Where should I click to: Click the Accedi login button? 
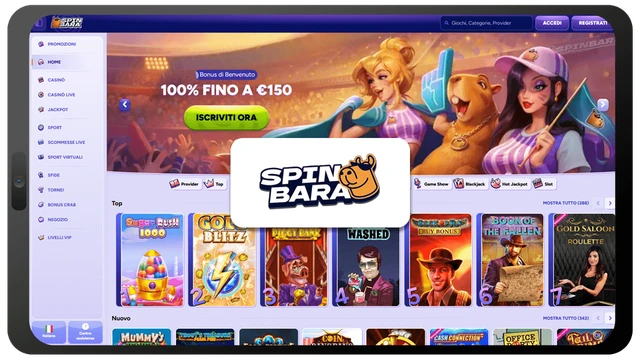pos(552,23)
